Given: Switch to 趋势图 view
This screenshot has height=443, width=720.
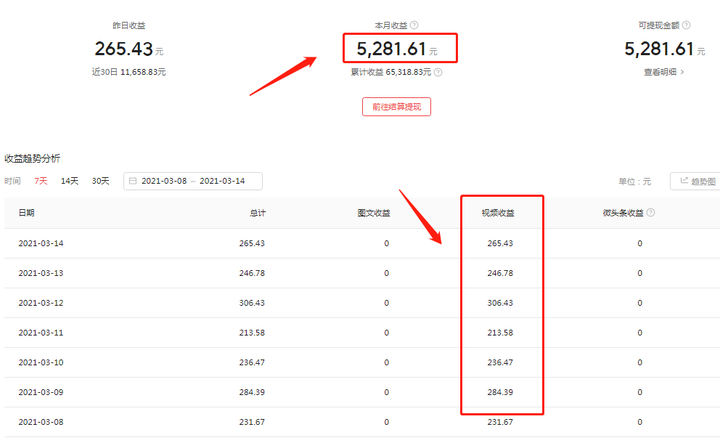Looking at the screenshot, I should click(698, 181).
